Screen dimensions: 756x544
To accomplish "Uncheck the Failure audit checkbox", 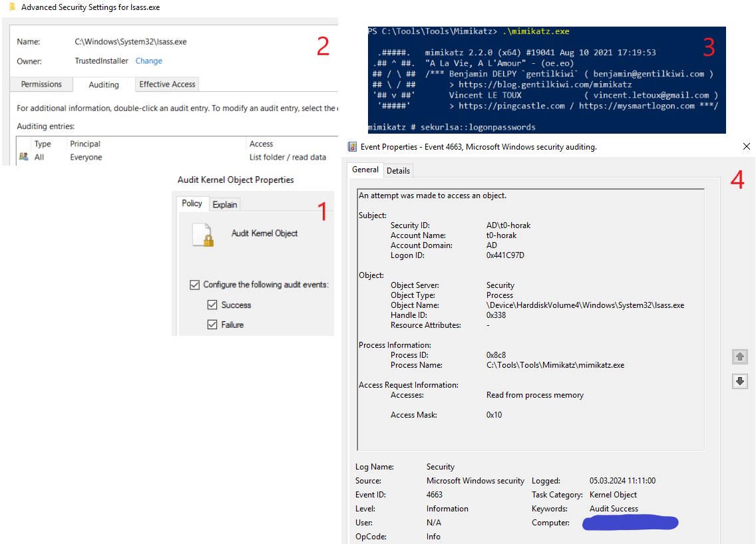I will tap(212, 325).
